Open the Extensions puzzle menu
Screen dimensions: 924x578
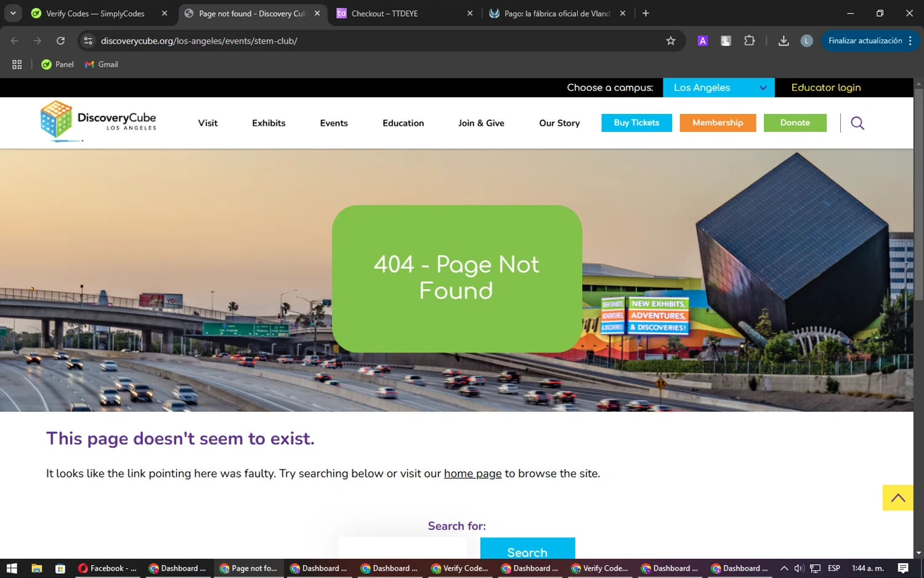click(x=749, y=41)
